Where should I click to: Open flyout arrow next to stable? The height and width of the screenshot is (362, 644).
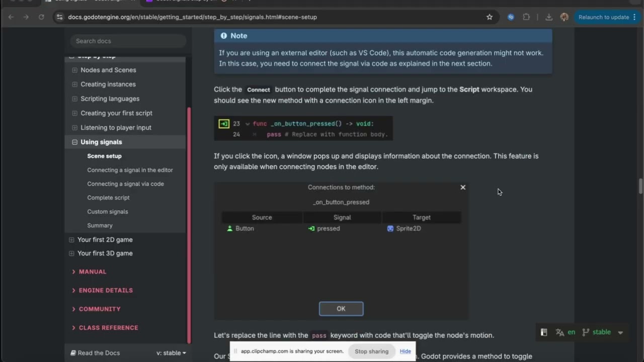[620, 332]
